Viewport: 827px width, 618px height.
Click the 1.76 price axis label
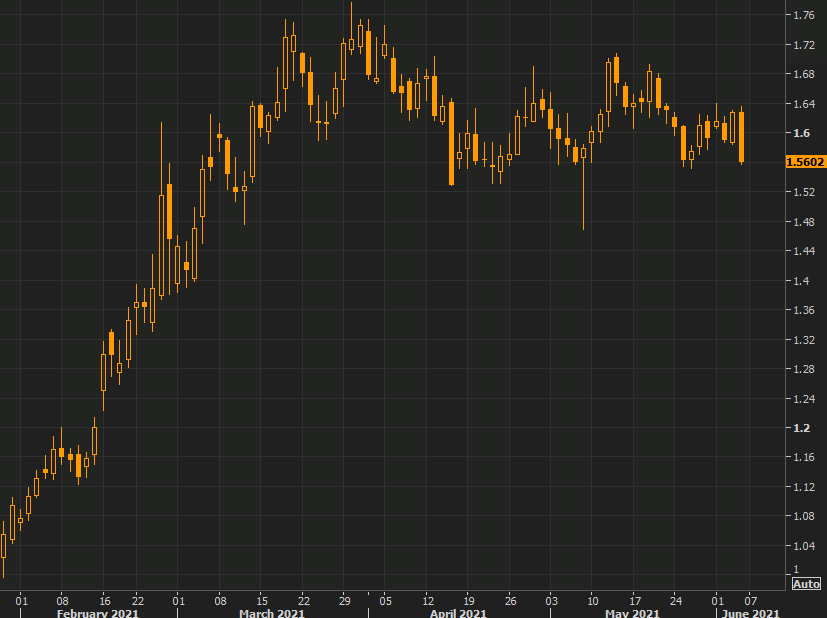(802, 15)
